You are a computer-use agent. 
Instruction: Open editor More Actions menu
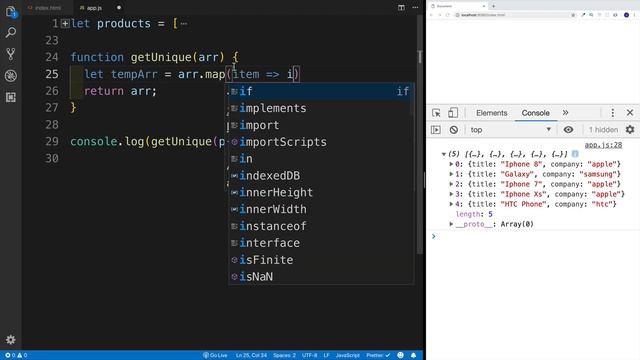[415, 7]
